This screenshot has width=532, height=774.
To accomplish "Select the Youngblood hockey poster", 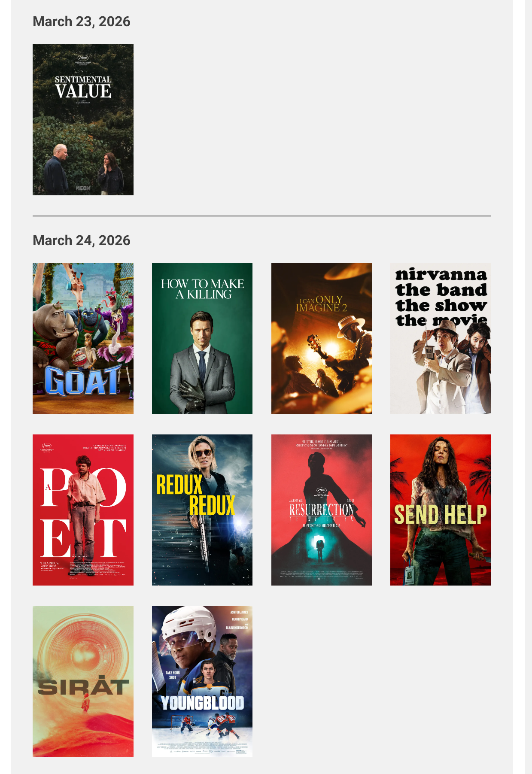I will pyautogui.click(x=202, y=681).
